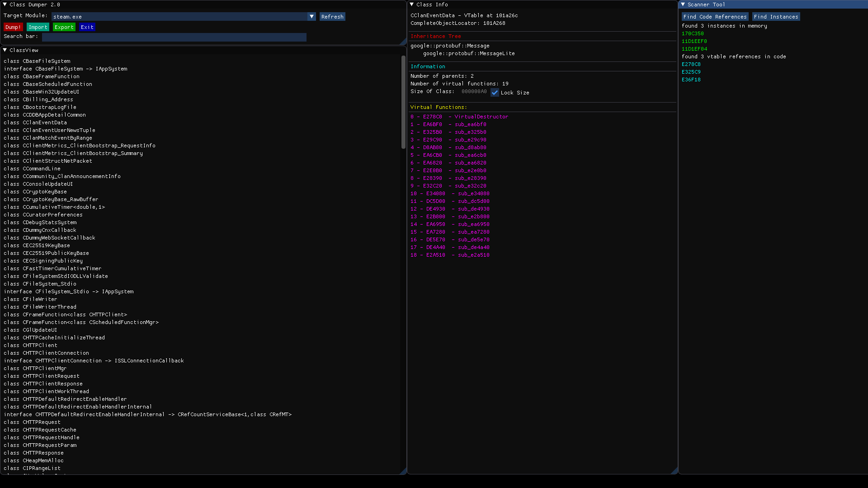The width and height of the screenshot is (868, 488).
Task: Collapse the Class Dumper 2.0 panel triangle
Action: click(5, 5)
